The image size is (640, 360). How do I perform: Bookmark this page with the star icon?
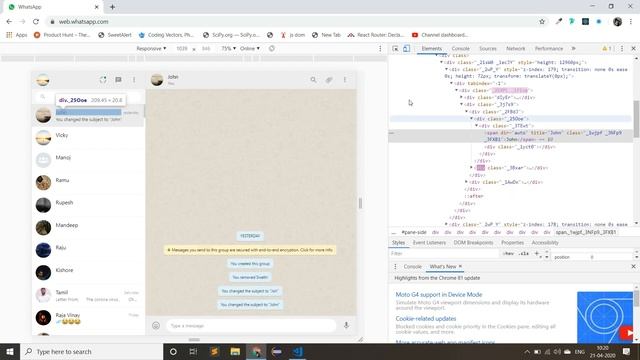(x=542, y=22)
